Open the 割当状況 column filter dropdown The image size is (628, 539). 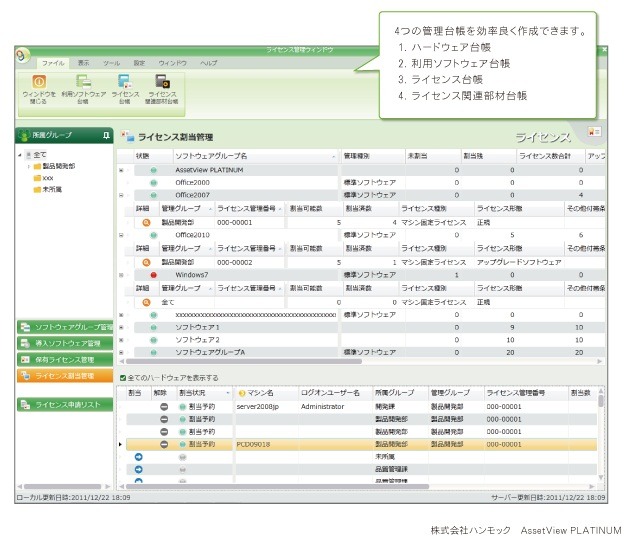[x=228, y=393]
